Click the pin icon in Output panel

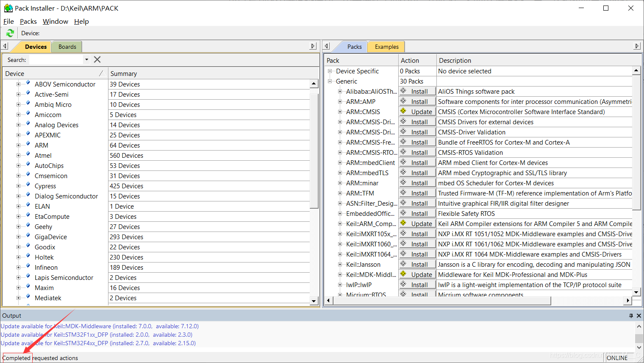(631, 316)
